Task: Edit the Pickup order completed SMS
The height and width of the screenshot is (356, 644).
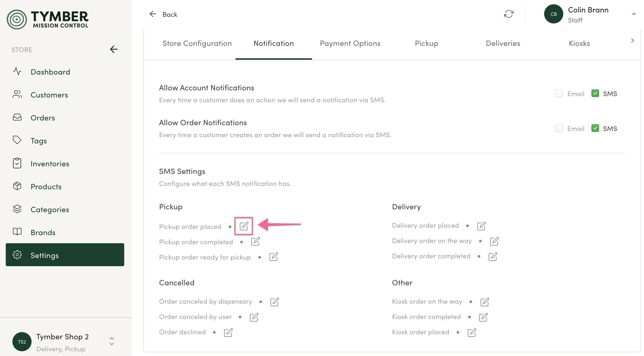Action: click(x=255, y=242)
